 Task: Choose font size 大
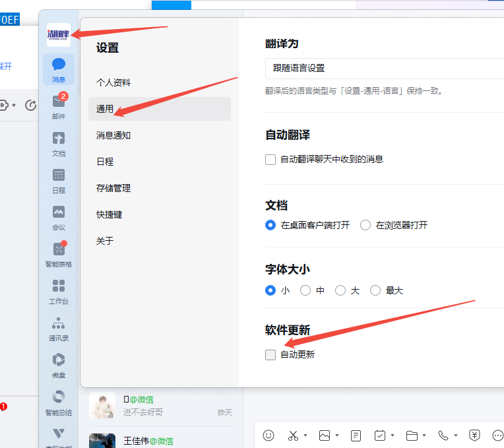click(340, 290)
